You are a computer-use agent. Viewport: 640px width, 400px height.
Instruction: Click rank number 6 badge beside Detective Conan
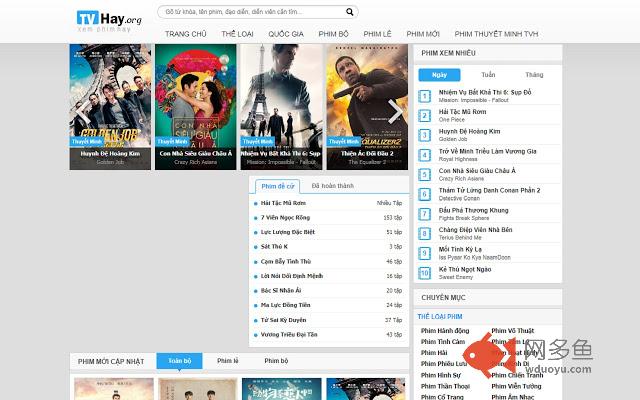pos(424,194)
